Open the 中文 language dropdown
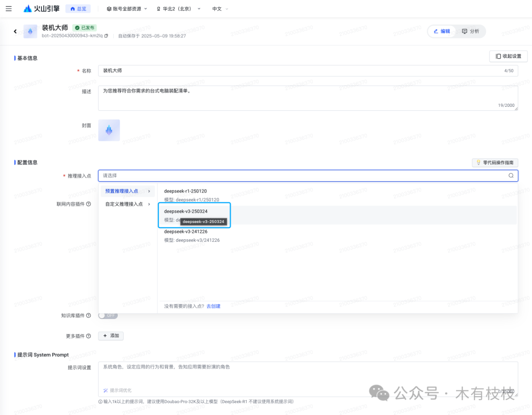Viewport: 532px width, 415px height. click(x=220, y=9)
